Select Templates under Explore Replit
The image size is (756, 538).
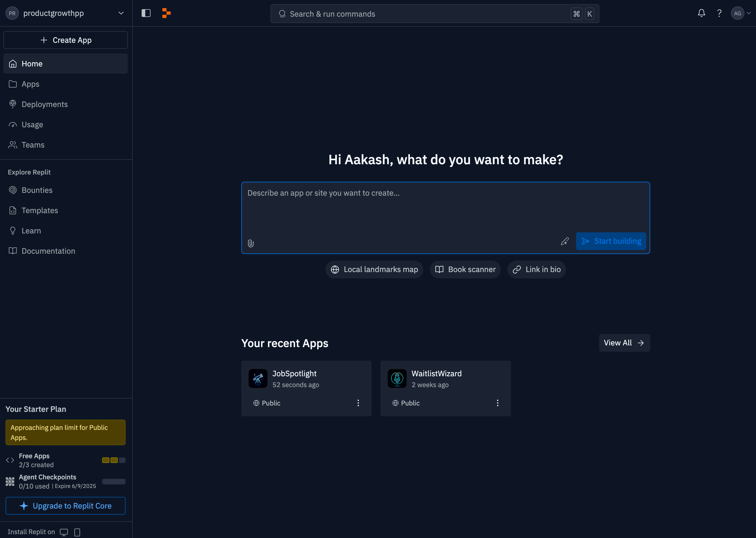click(40, 210)
